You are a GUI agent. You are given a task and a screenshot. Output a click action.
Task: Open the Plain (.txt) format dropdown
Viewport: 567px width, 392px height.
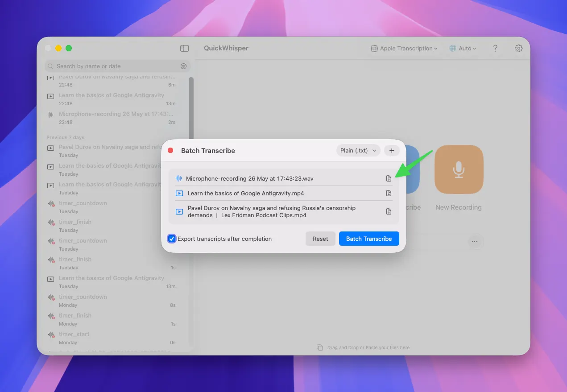[358, 151]
